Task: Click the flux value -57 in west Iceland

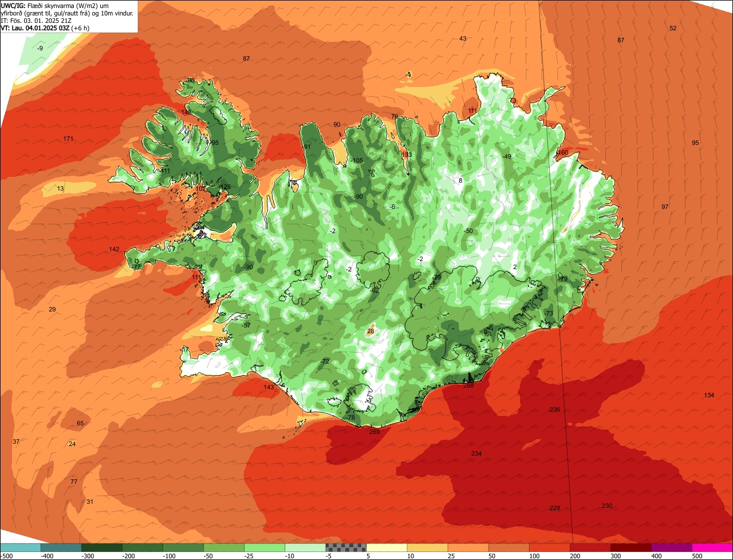Action: click(246, 325)
